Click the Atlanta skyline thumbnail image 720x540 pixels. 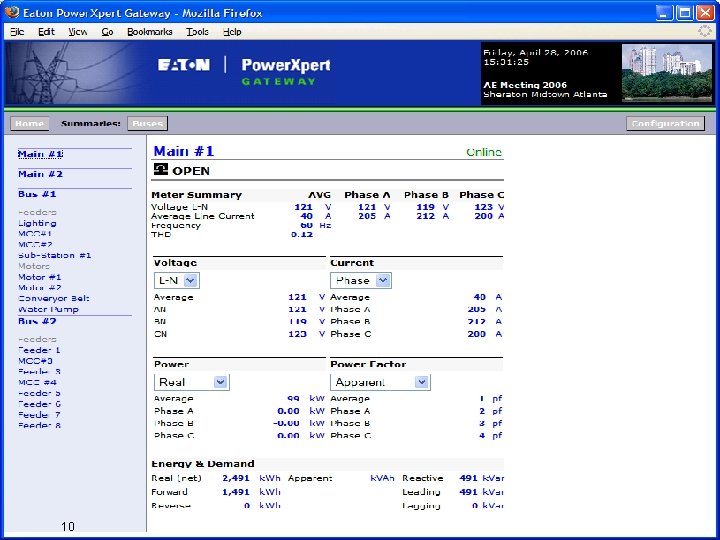(x=667, y=73)
